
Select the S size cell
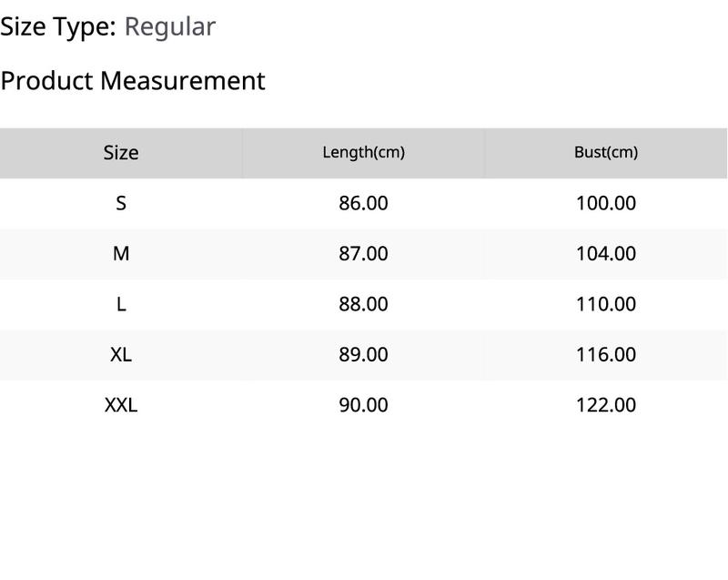point(121,203)
